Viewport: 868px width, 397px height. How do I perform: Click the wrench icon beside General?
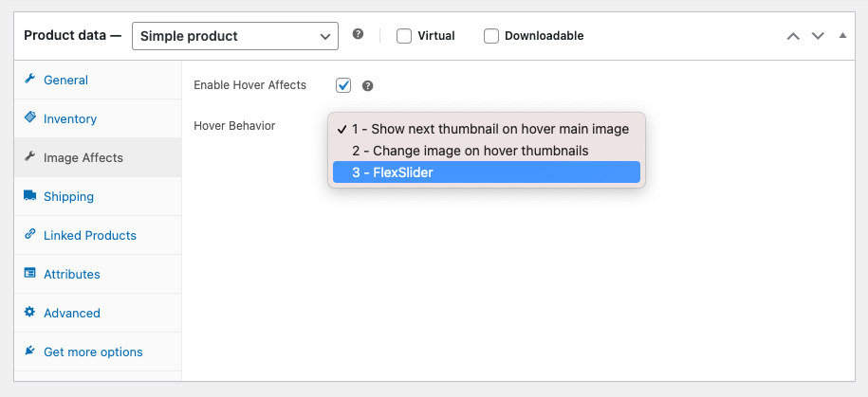click(x=30, y=80)
